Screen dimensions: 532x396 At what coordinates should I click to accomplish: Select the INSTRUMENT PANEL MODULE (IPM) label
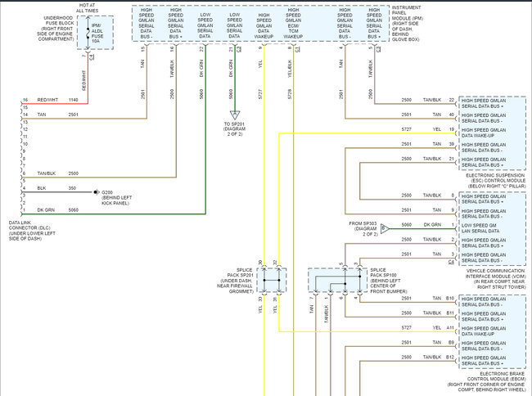click(x=407, y=24)
